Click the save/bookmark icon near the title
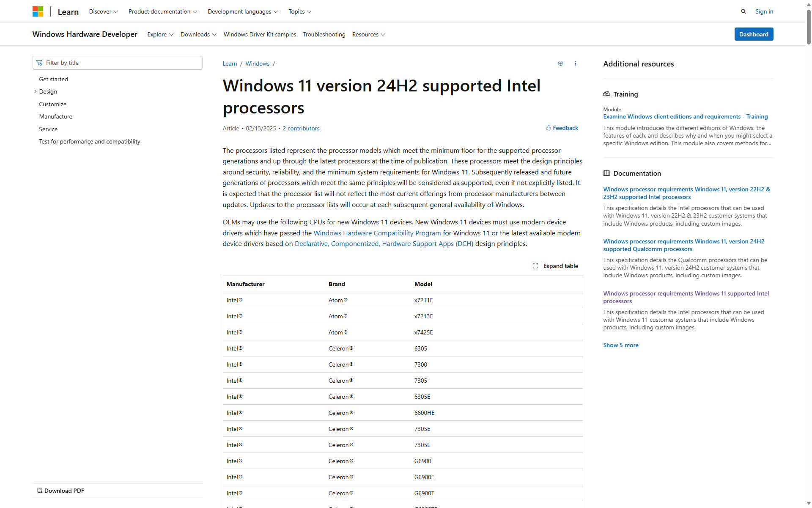812x508 pixels. click(x=560, y=63)
